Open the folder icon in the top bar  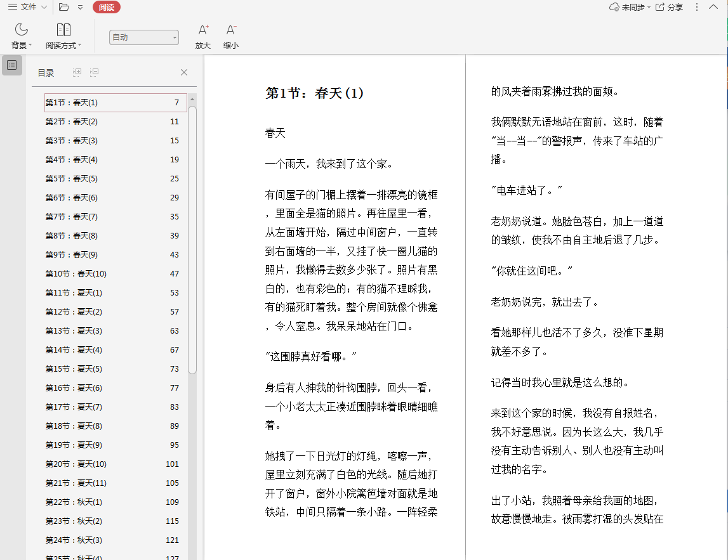pos(64,7)
